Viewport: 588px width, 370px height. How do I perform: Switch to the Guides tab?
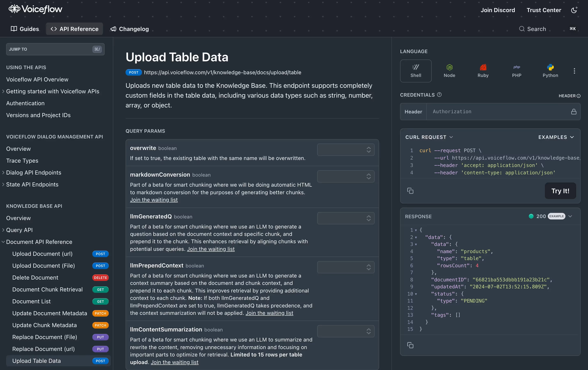25,29
